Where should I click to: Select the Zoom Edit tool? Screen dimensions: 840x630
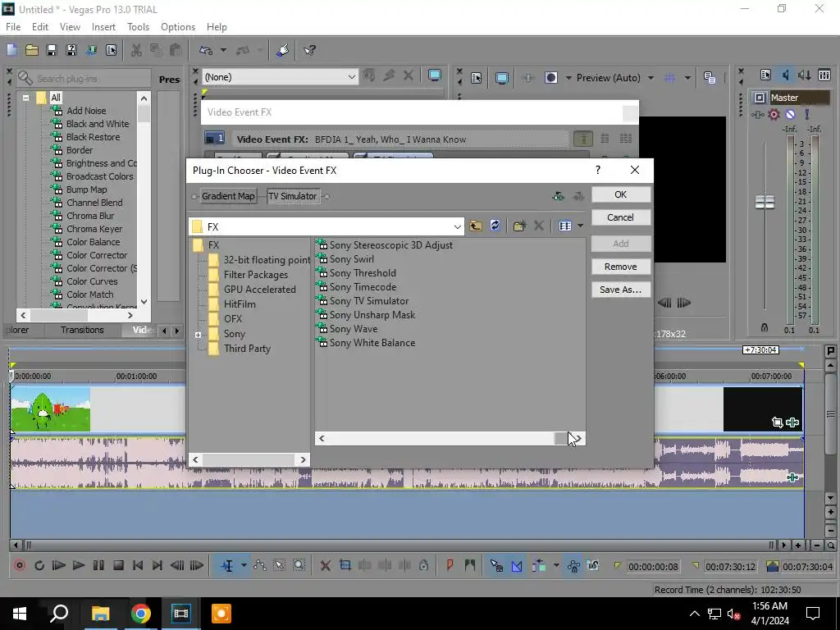click(299, 565)
